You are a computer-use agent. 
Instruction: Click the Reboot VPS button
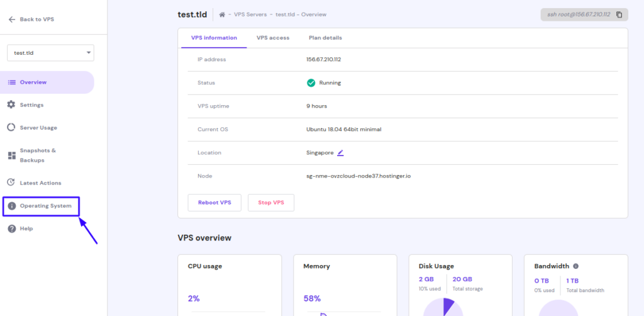click(214, 203)
